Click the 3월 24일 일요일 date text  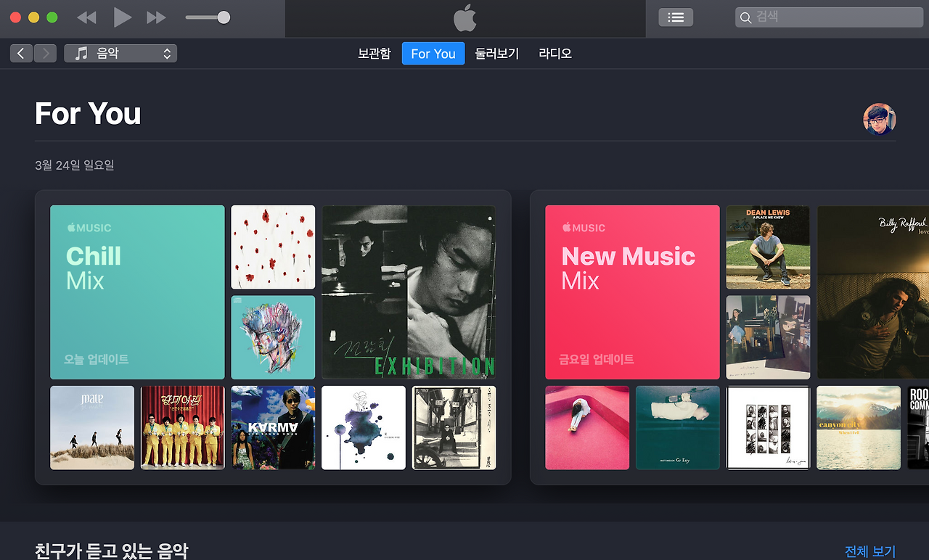click(75, 165)
